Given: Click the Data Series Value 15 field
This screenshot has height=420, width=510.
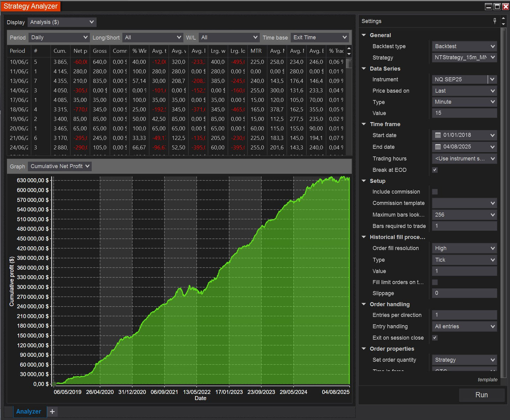Looking at the screenshot, I should pyautogui.click(x=464, y=113).
